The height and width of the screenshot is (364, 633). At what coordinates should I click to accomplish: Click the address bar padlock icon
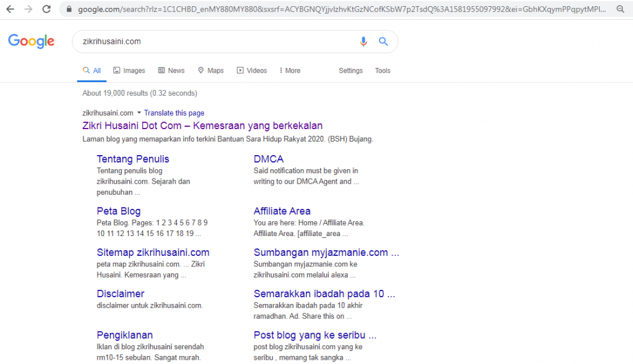[x=68, y=9]
